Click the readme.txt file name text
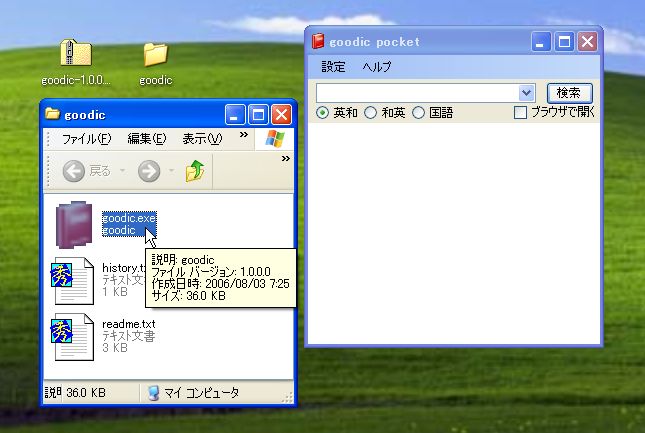645x433 pixels. click(x=129, y=324)
